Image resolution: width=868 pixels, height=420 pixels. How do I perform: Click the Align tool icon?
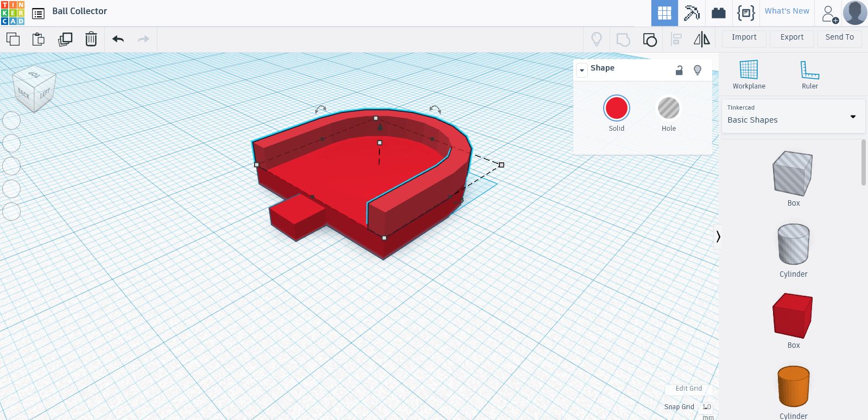tap(676, 39)
